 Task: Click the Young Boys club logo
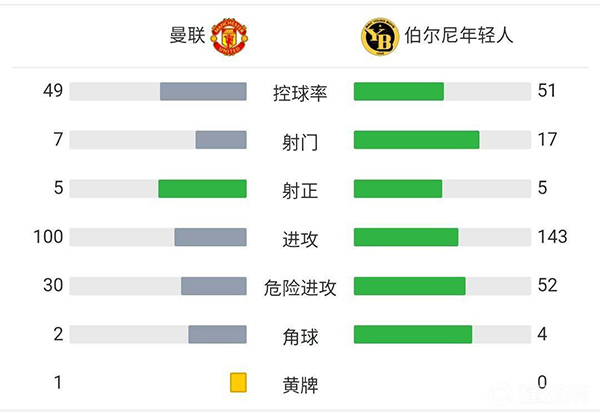pyautogui.click(x=379, y=37)
